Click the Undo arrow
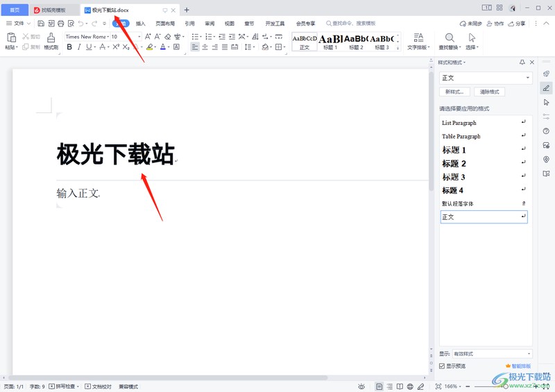The width and height of the screenshot is (555, 392). 81,24
